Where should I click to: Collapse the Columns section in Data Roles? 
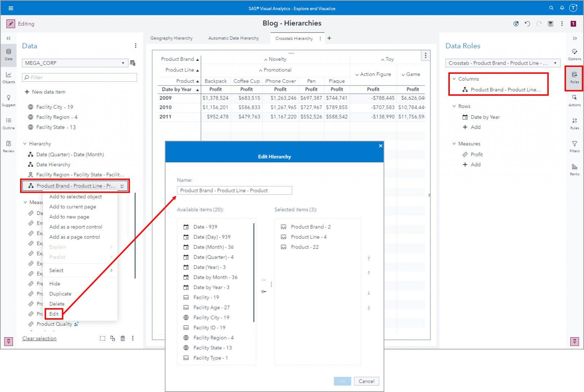coord(454,79)
